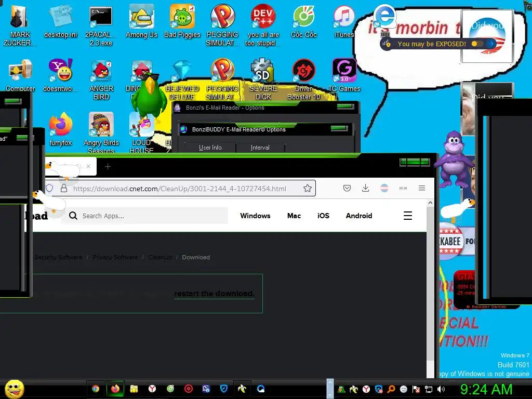Launch the Cốc Cốc browser shortcut
Image resolution: width=532 pixels, height=399 pixels.
pyautogui.click(x=303, y=21)
